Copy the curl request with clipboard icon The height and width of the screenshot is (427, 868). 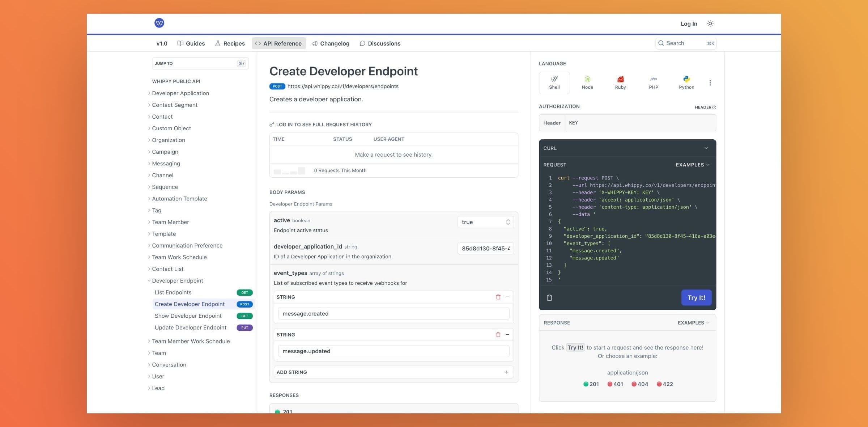pyautogui.click(x=549, y=297)
